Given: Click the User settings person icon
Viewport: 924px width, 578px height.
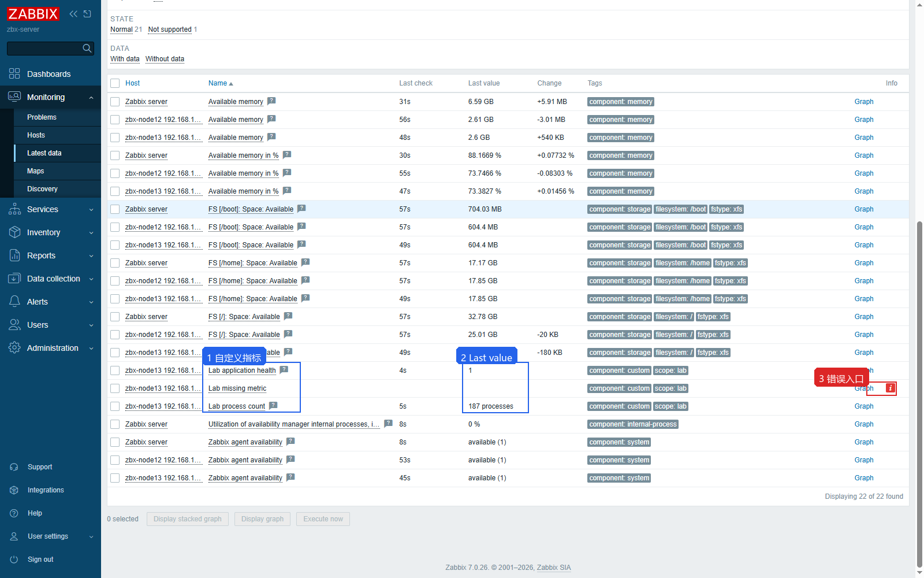Looking at the screenshot, I should pyautogui.click(x=14, y=536).
